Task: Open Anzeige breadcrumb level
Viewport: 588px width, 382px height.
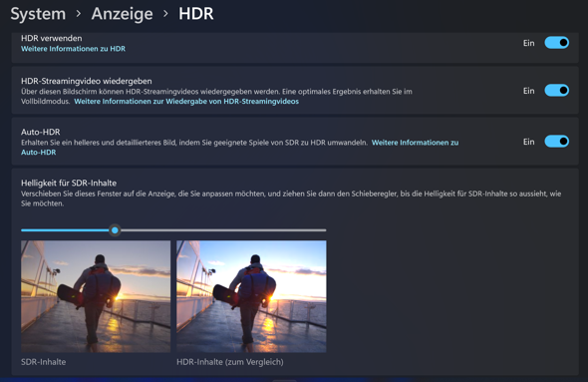Action: 122,14
